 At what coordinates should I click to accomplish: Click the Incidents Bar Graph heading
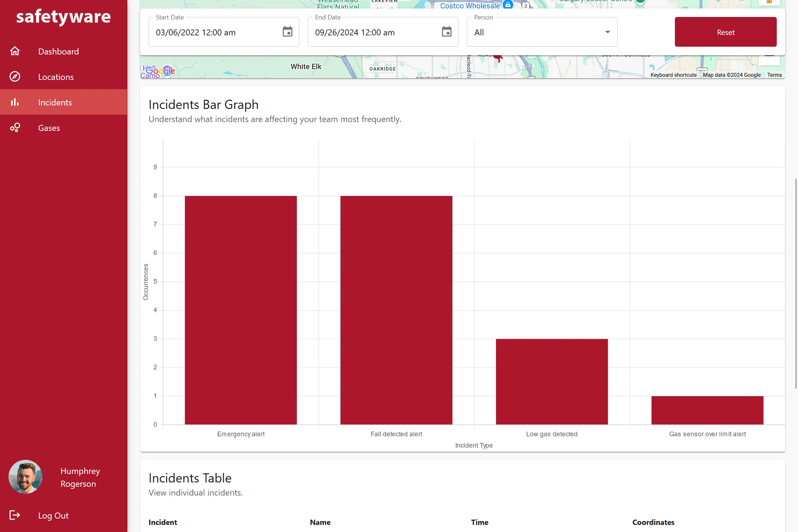coord(203,105)
